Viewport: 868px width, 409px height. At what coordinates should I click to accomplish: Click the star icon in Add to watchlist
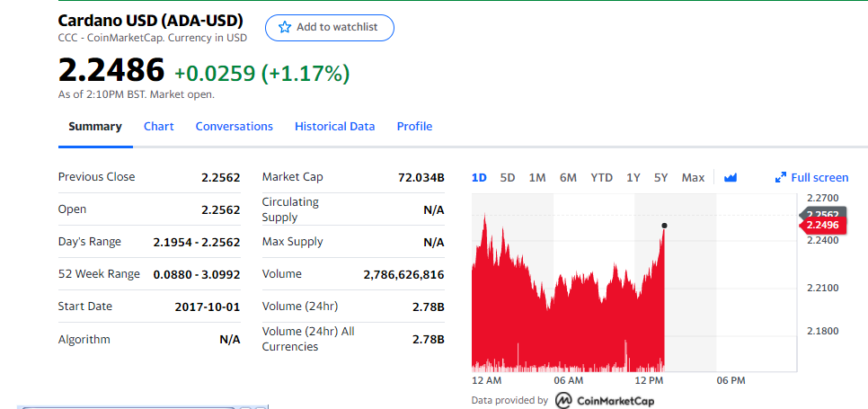[285, 27]
